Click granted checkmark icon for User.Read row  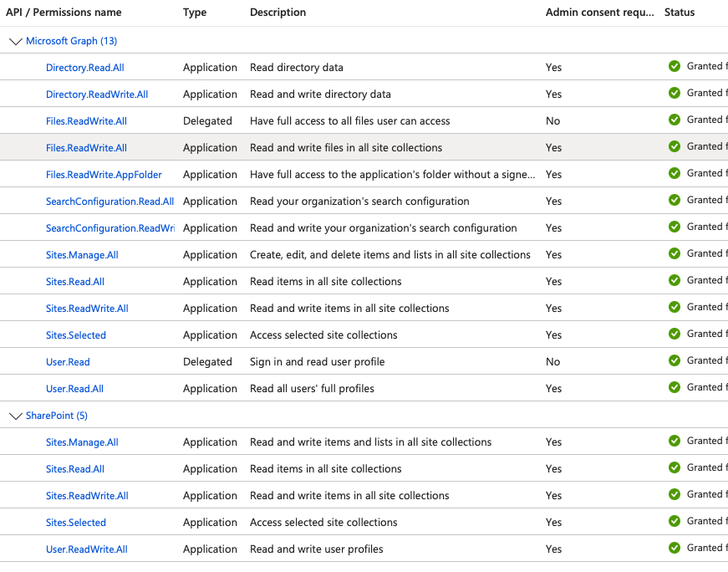[x=675, y=361]
